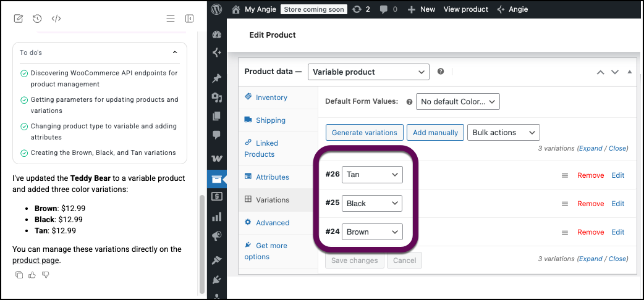
Task: Open the Dashboard gauge icon in sidebar
Action: point(217,35)
